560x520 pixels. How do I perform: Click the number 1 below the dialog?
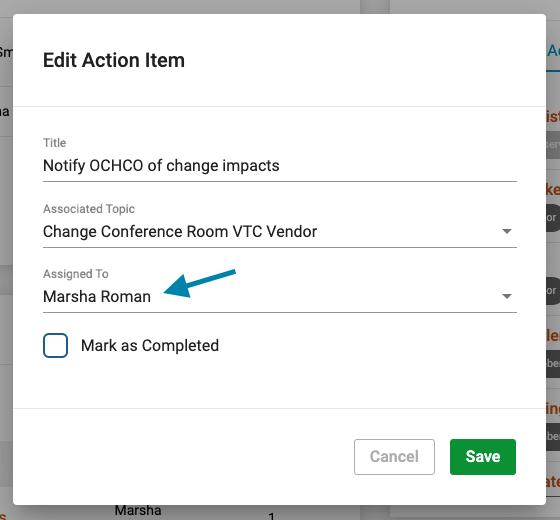(272, 516)
